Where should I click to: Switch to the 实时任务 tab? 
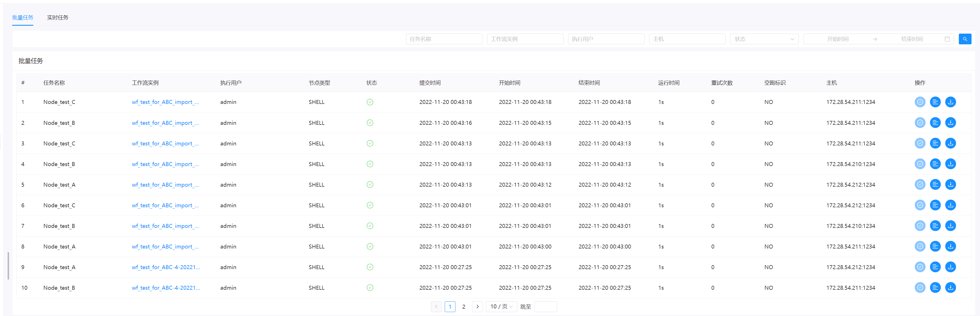tap(57, 18)
